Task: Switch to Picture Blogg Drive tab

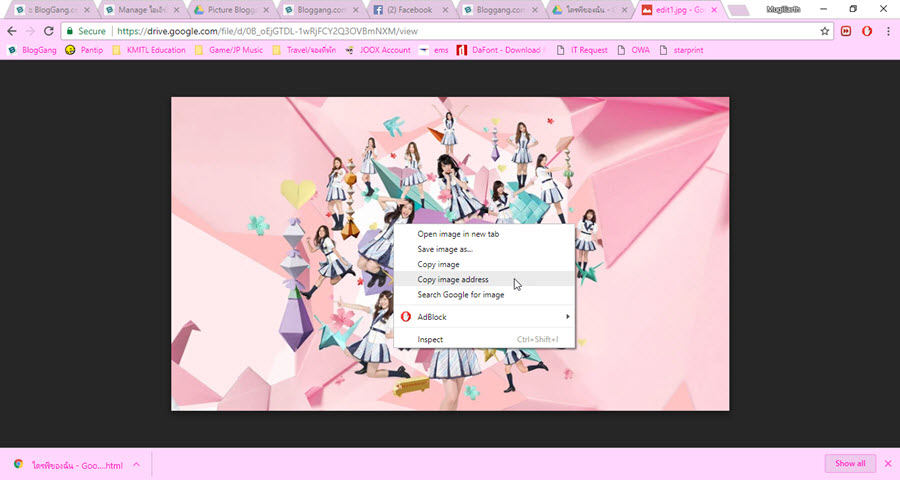Action: point(232,10)
